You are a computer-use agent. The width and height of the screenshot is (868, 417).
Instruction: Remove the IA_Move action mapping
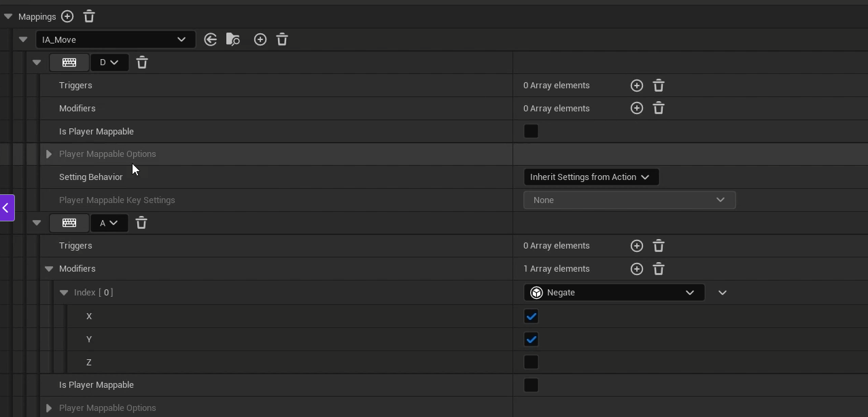(282, 39)
